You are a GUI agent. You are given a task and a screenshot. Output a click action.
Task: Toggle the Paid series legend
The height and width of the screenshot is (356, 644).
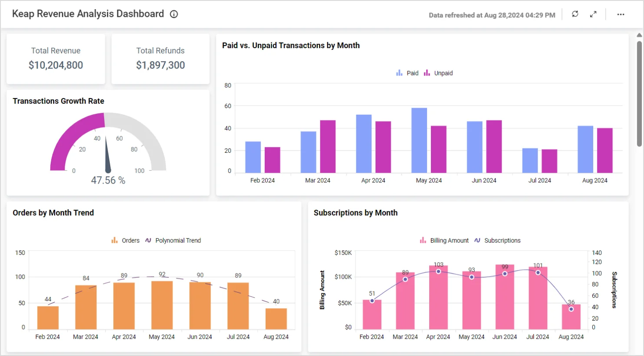point(407,73)
